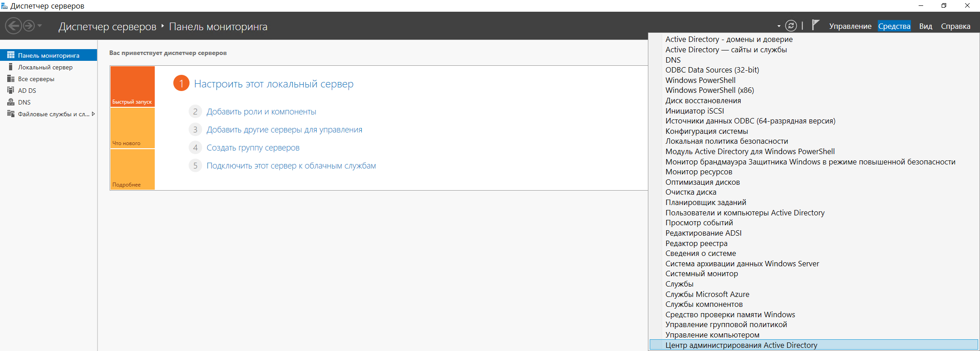Open the Вид menu
Viewport: 980px width, 351px height.
click(925, 26)
